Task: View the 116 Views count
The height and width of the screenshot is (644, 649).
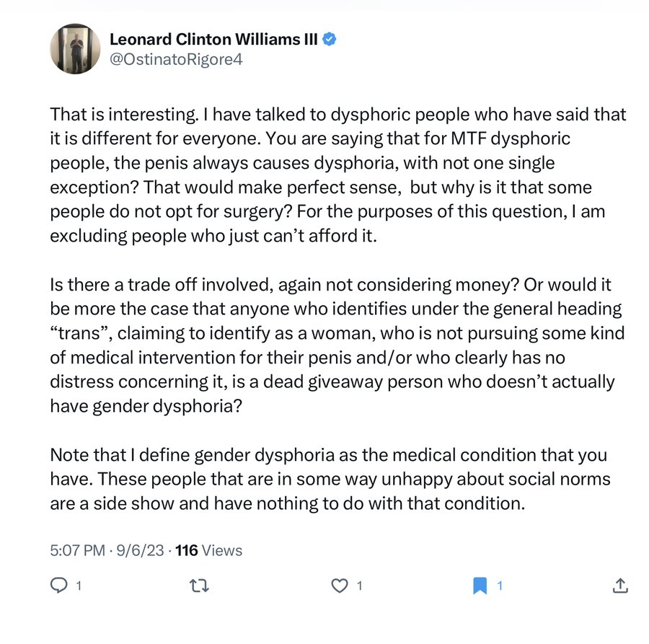Action: tap(208, 550)
